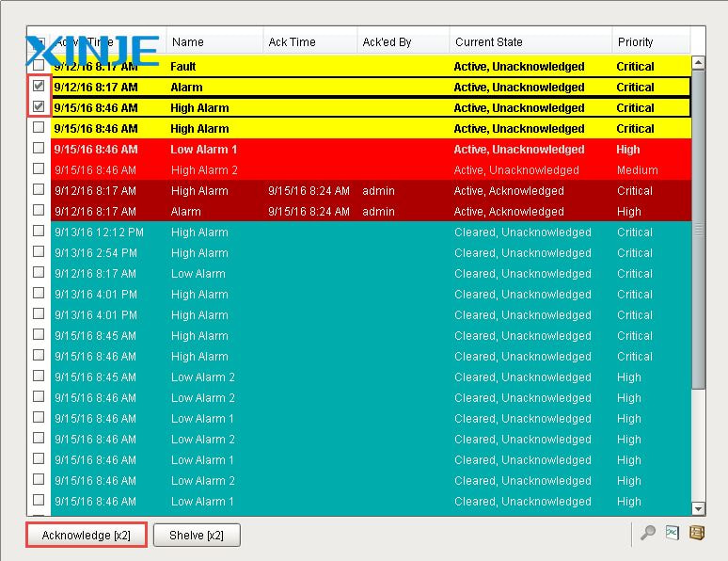Sort by the Name column header
This screenshot has height=561, width=728.
coord(214,41)
